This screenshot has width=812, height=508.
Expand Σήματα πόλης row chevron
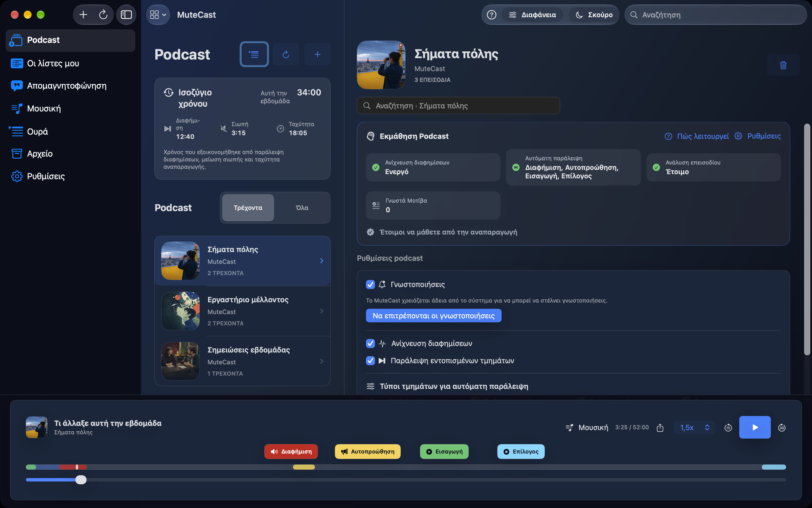(x=321, y=261)
